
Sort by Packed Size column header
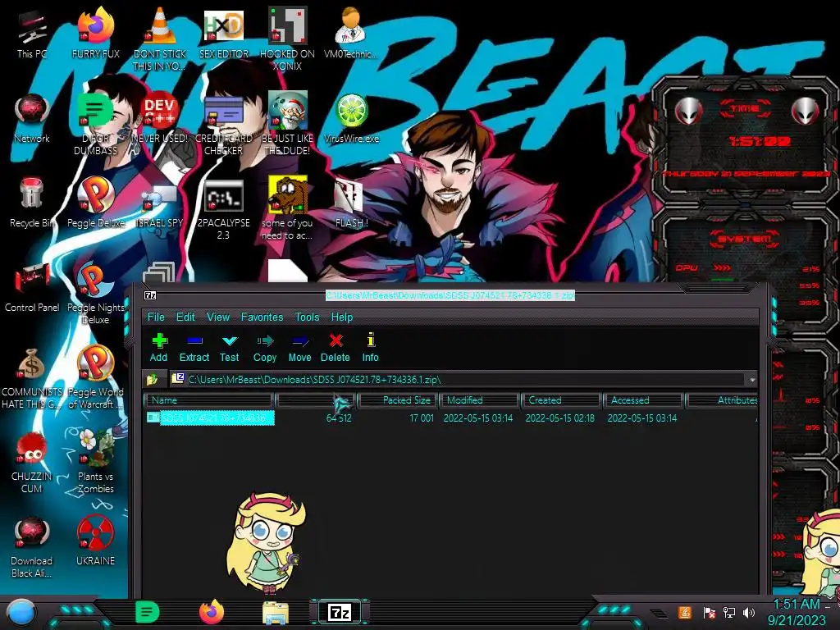(398, 400)
